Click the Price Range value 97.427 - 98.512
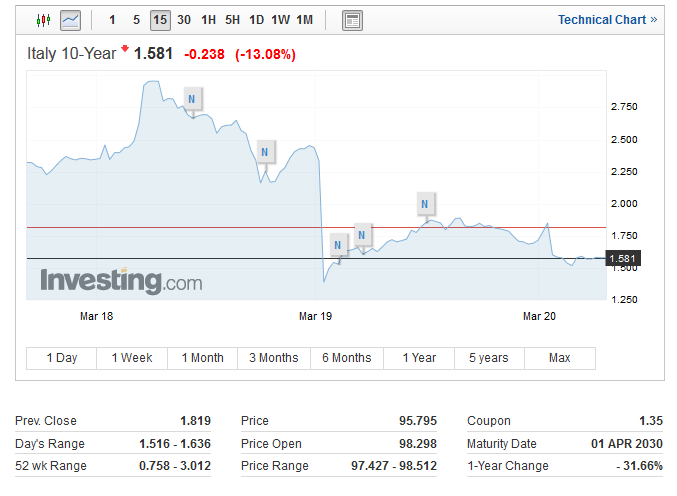 click(x=394, y=466)
